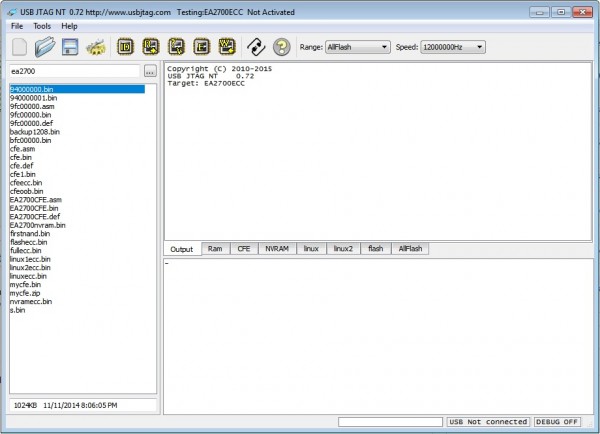
Task: Click the empty input box in status bar
Action: point(390,422)
